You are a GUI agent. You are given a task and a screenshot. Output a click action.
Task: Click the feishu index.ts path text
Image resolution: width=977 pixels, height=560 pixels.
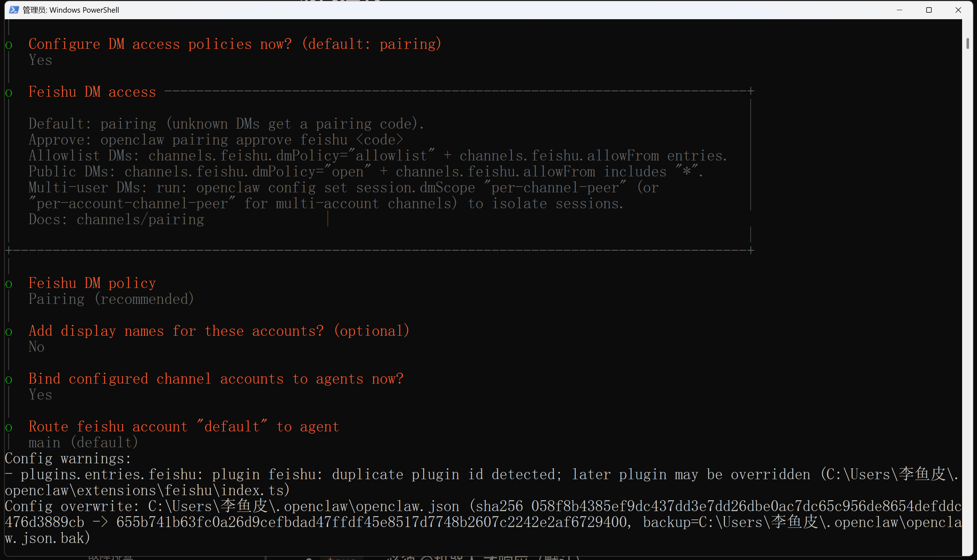[146, 490]
